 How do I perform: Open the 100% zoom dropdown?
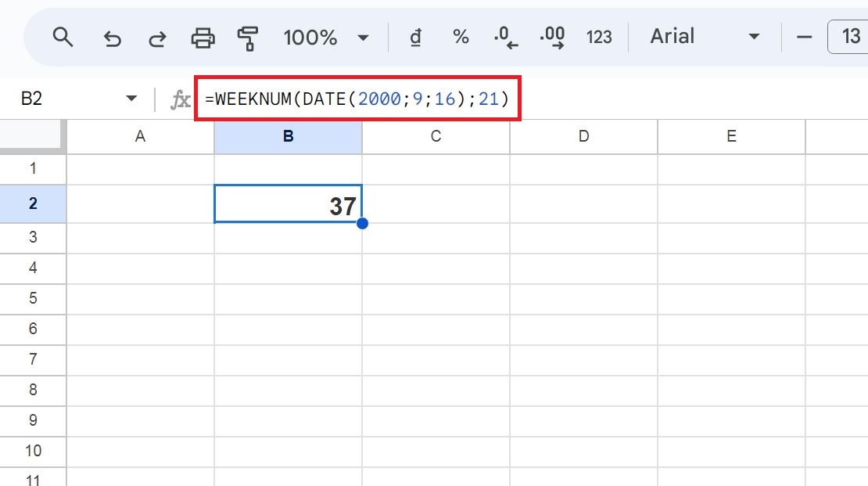click(x=325, y=37)
